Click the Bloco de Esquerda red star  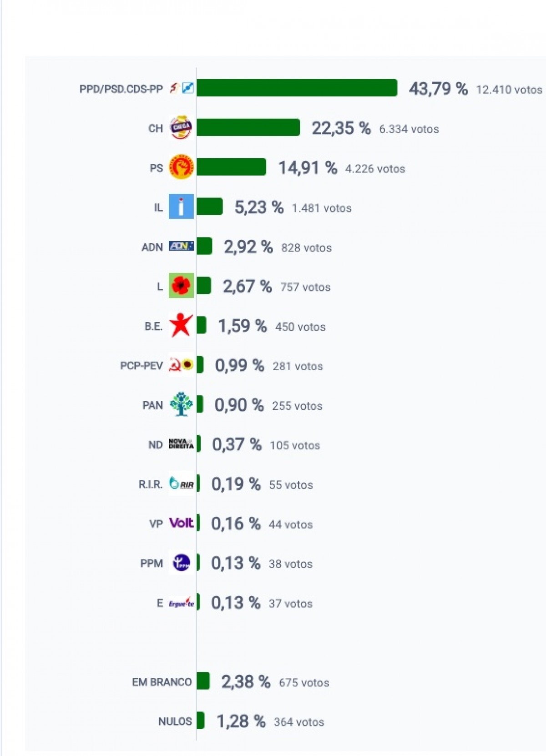click(181, 325)
